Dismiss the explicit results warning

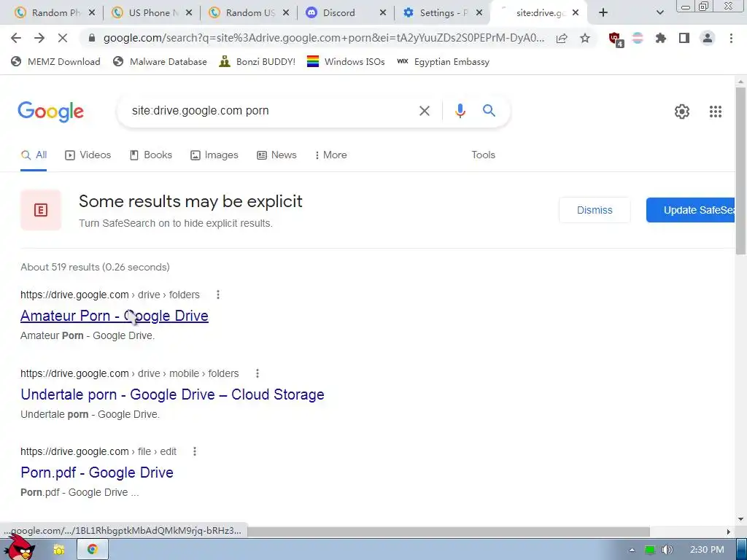[x=595, y=210]
